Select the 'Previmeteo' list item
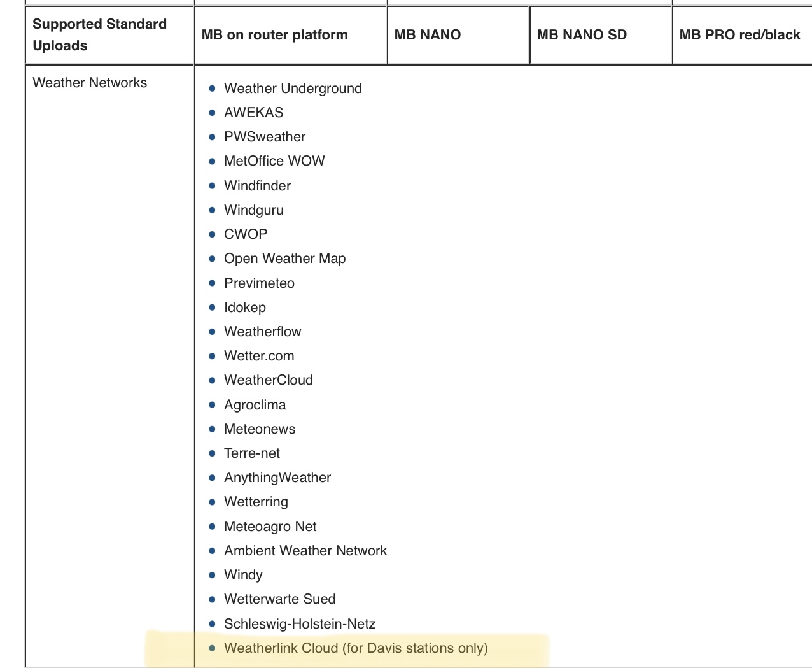This screenshot has height=668, width=812. [x=259, y=283]
